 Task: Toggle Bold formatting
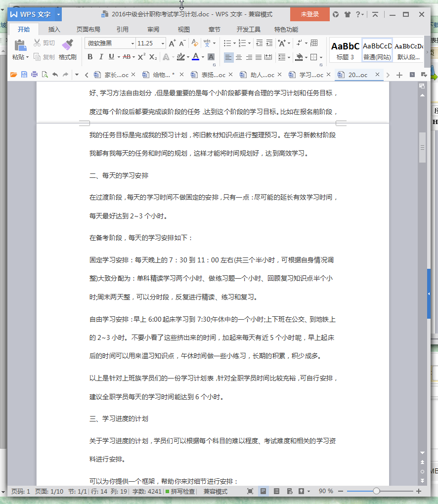pyautogui.click(x=90, y=57)
